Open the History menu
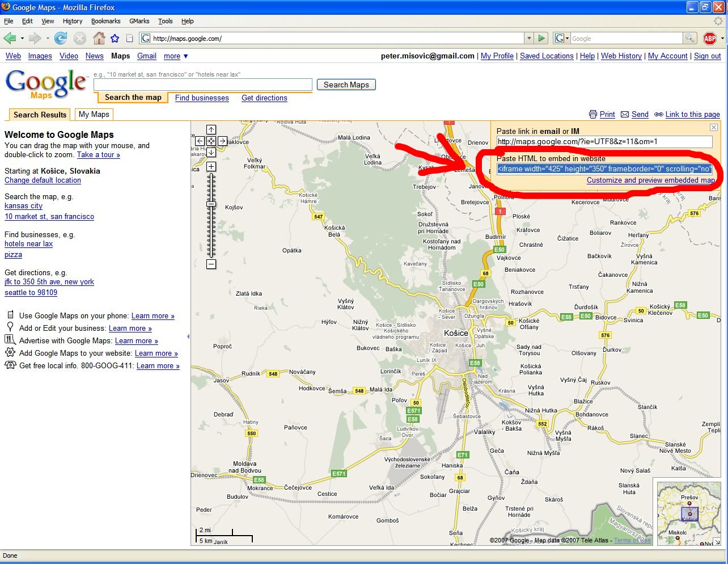The width and height of the screenshot is (728, 564). 73,21
